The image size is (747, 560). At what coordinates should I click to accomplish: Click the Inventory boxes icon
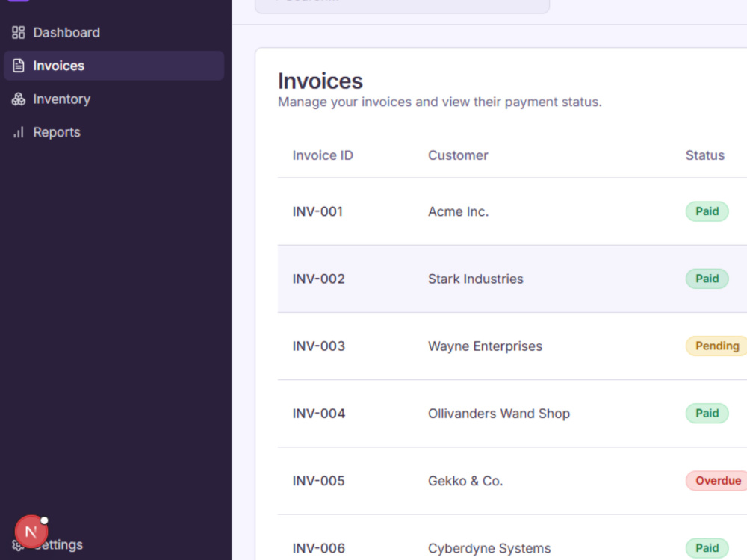coord(18,99)
